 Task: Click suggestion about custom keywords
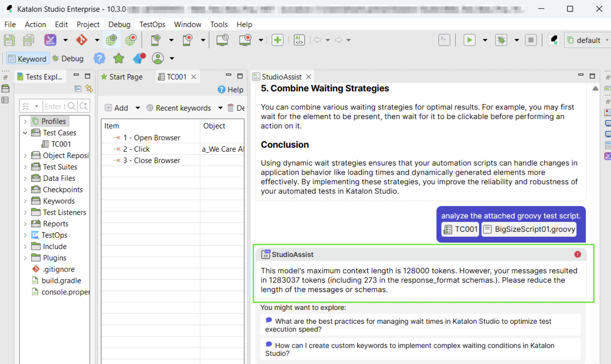(x=420, y=349)
